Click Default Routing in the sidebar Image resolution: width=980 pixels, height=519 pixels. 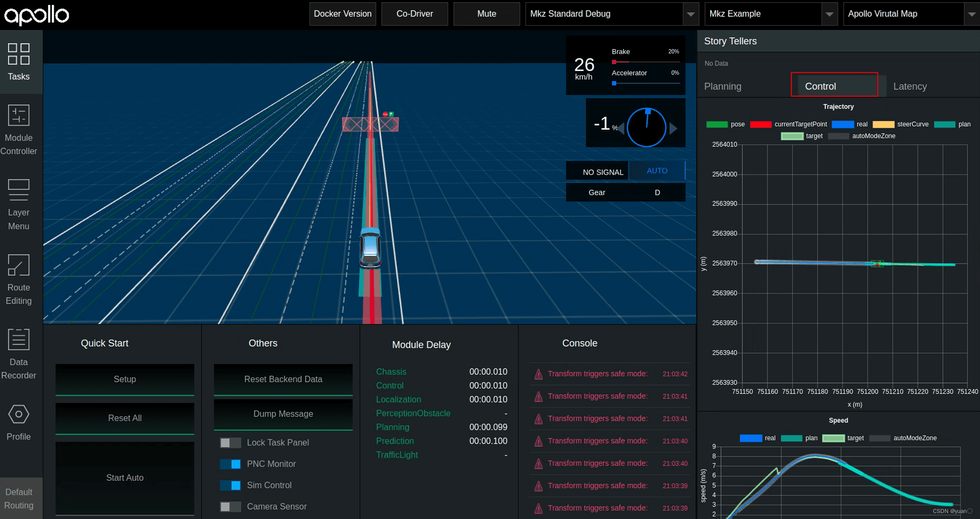click(19, 499)
